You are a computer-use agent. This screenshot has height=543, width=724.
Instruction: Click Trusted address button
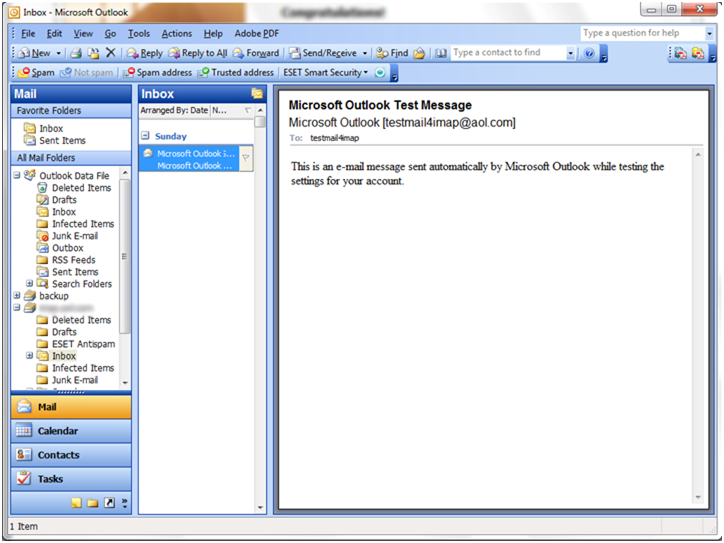[236, 72]
